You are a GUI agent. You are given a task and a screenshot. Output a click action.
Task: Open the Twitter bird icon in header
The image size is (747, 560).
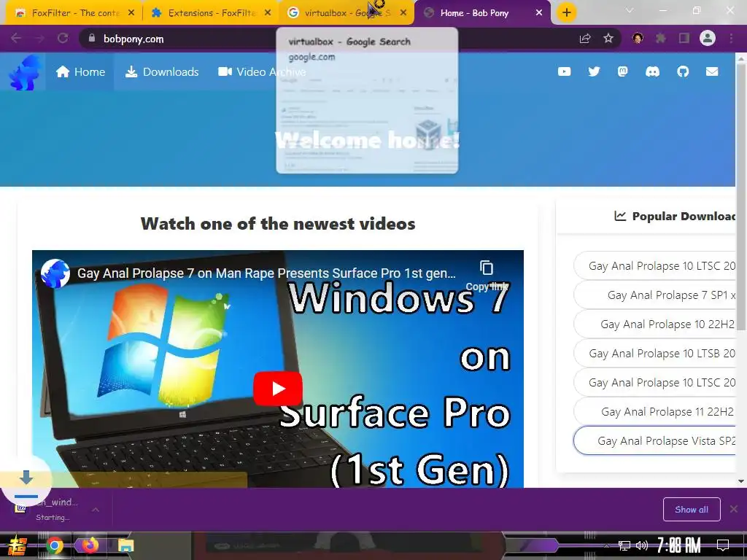coord(594,72)
